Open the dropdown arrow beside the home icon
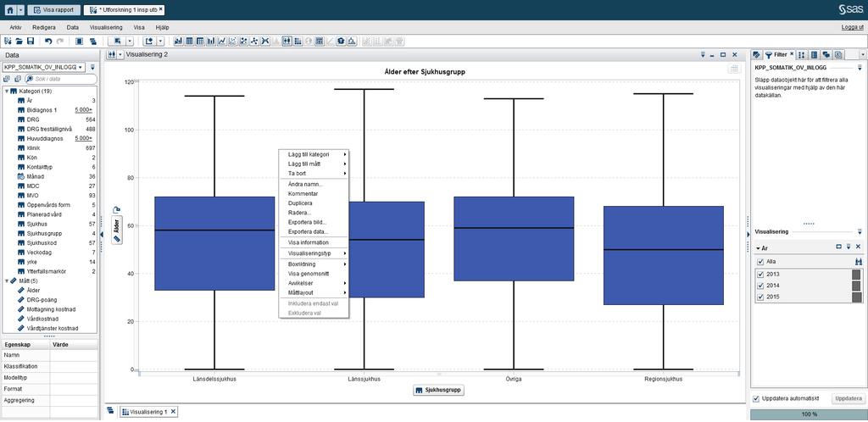Viewport: 868px width, 422px height. tap(20, 10)
